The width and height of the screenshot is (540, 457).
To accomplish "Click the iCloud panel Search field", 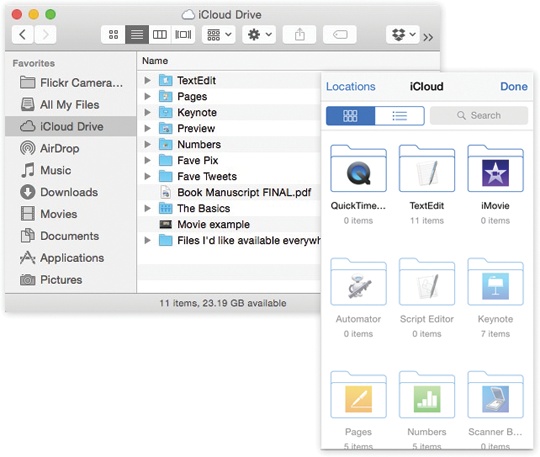I will pyautogui.click(x=479, y=115).
